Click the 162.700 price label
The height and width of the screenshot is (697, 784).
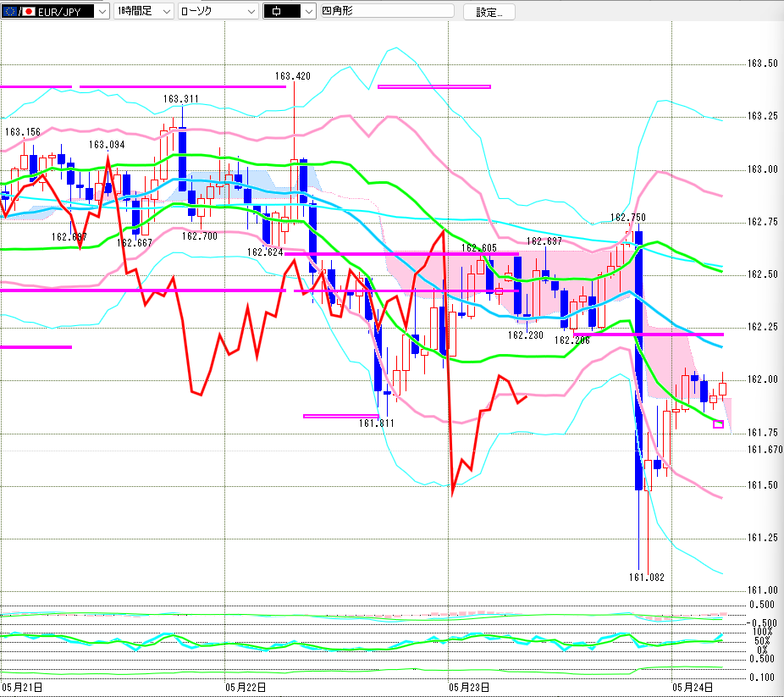[200, 236]
